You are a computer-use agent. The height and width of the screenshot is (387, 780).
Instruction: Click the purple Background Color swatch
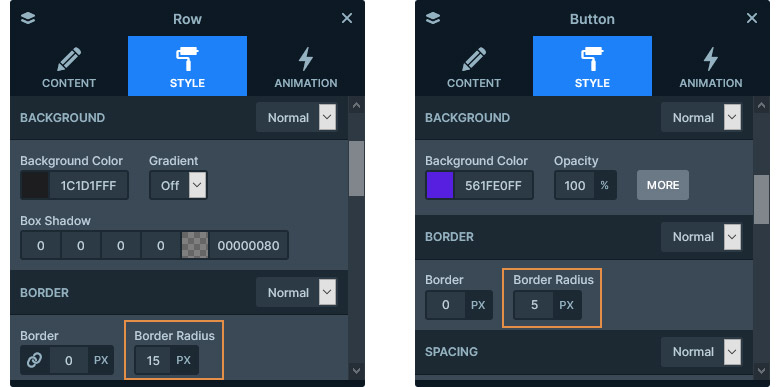tap(440, 186)
